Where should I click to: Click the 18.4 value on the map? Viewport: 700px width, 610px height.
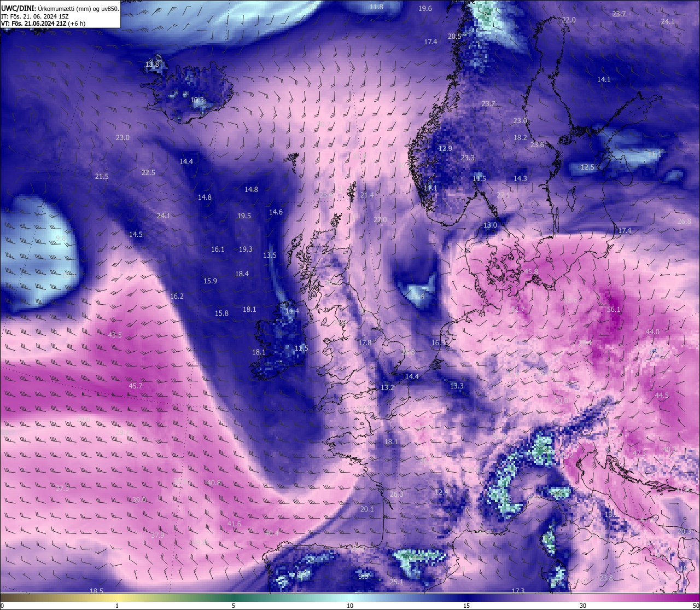(242, 274)
